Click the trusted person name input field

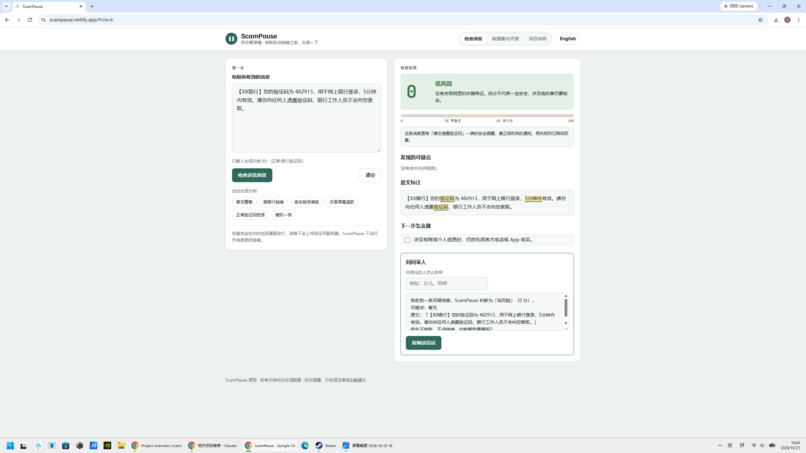446,283
